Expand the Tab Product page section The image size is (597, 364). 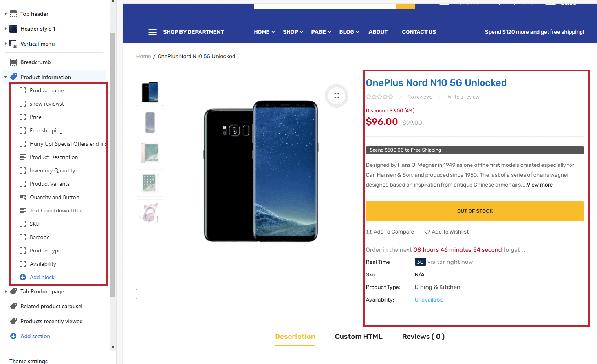point(5,291)
